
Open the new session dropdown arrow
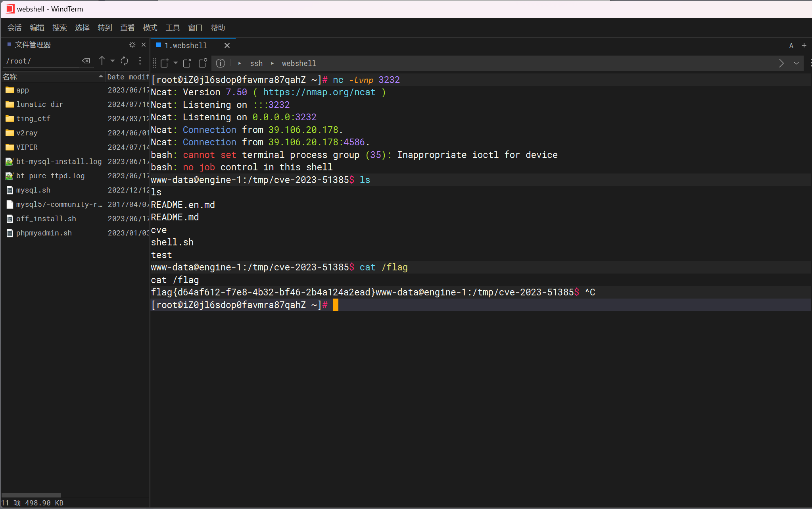coord(176,63)
